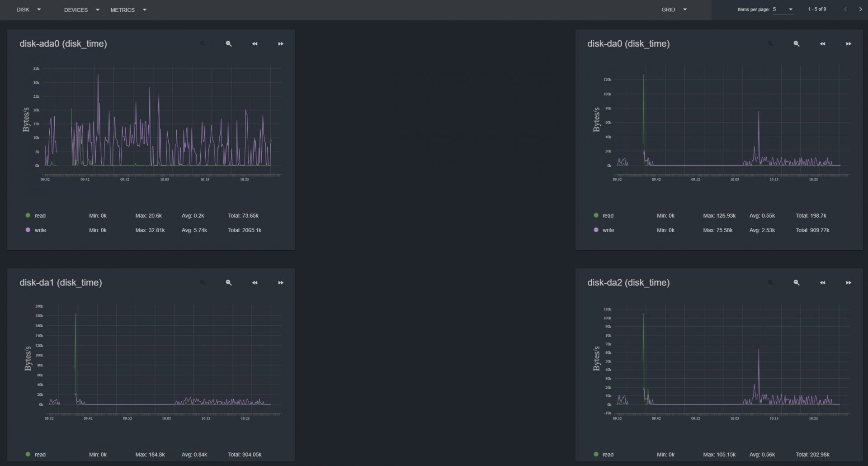The width and height of the screenshot is (868, 466).
Task: Change the GRID layout dropdown
Action: pyautogui.click(x=674, y=10)
